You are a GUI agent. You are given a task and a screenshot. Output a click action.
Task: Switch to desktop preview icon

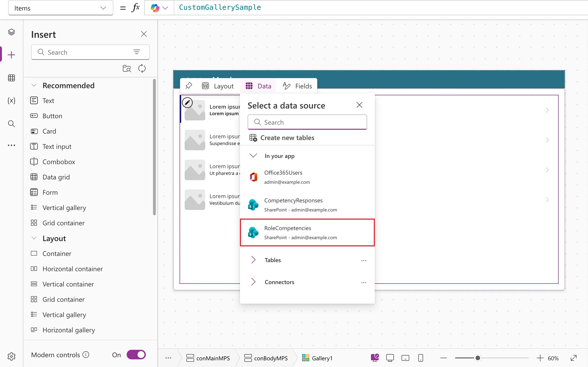[x=390, y=358]
